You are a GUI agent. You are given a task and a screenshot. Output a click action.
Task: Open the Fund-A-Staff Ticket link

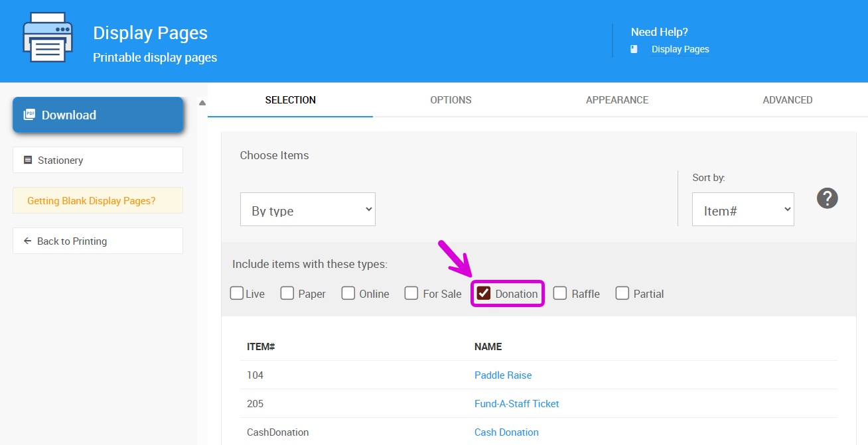click(x=517, y=404)
